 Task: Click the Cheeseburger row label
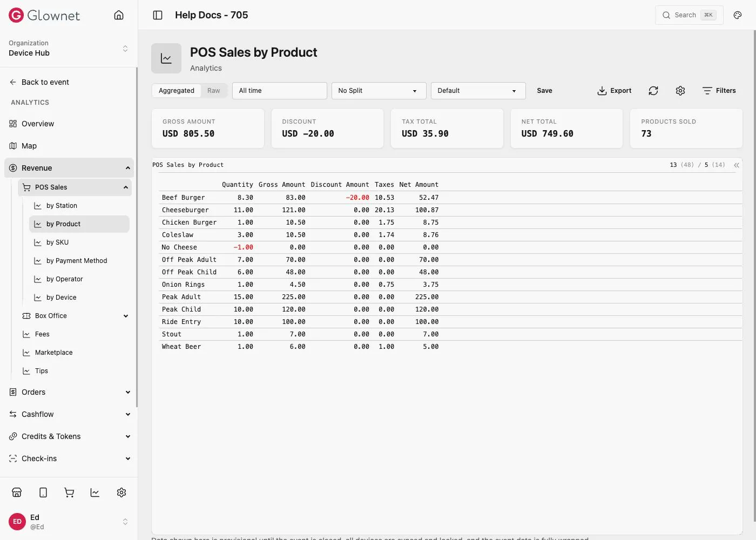[185, 210]
